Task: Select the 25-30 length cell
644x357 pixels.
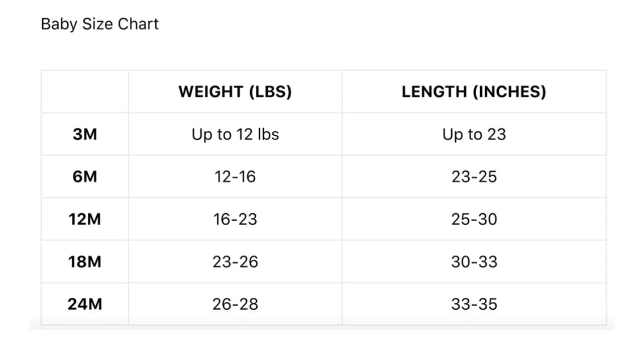Action: (x=474, y=219)
